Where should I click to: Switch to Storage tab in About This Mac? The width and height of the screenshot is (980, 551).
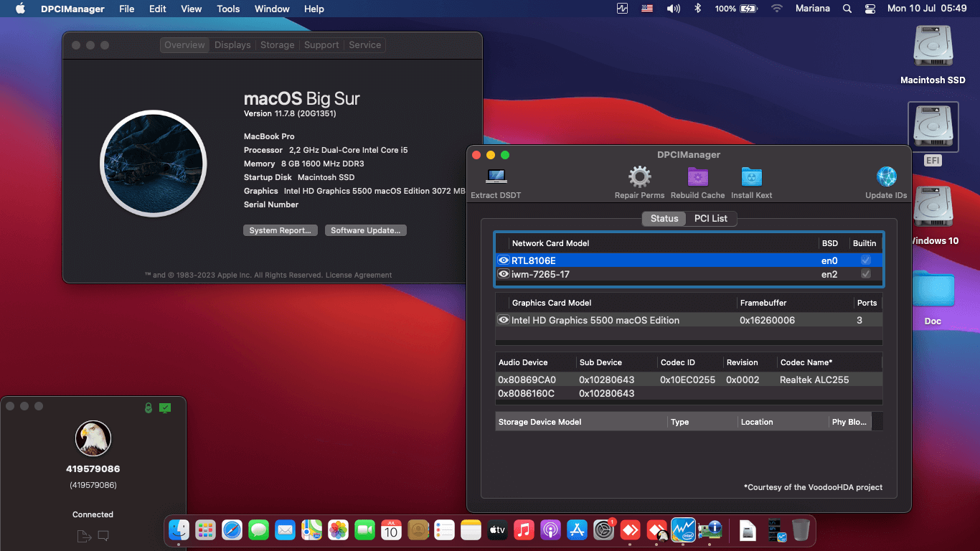(278, 44)
